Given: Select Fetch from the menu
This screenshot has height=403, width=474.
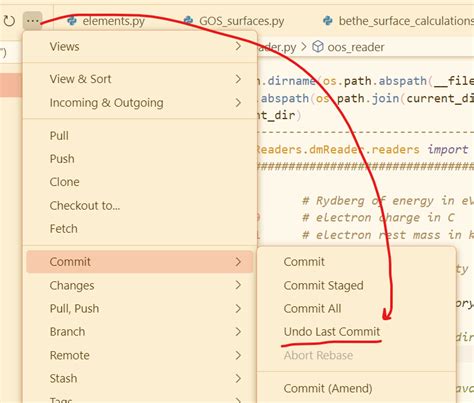Looking at the screenshot, I should coord(140,229).
